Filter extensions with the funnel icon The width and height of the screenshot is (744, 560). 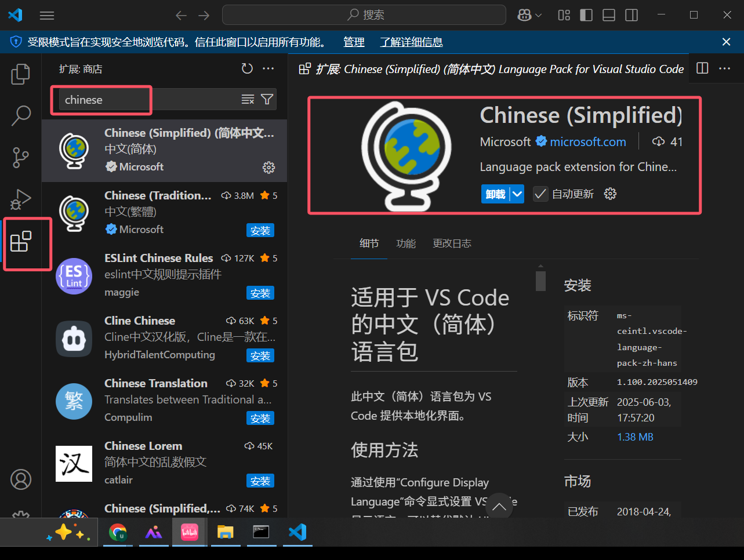click(x=267, y=100)
